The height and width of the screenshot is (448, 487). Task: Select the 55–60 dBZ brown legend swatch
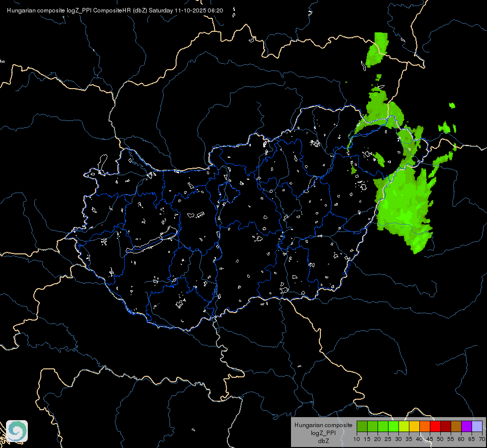point(456,426)
